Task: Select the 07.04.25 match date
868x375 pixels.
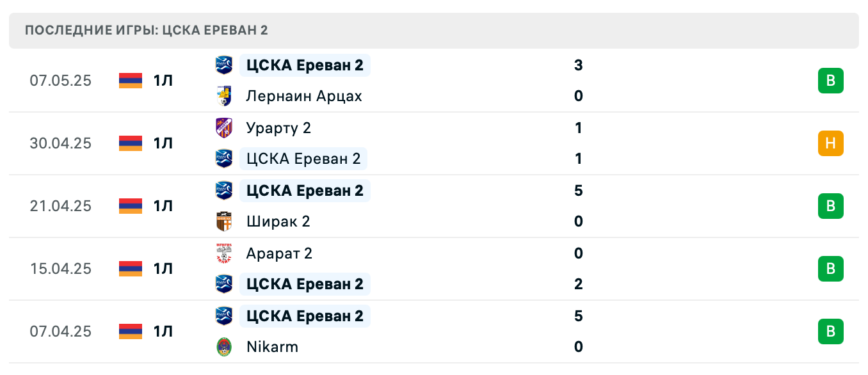Action: click(x=61, y=331)
